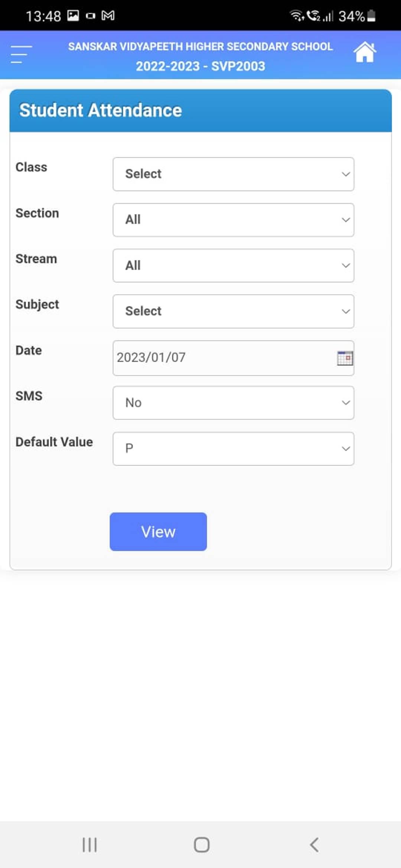Tap Gmail notification icon in status bar
The height and width of the screenshot is (868, 401).
click(x=108, y=16)
